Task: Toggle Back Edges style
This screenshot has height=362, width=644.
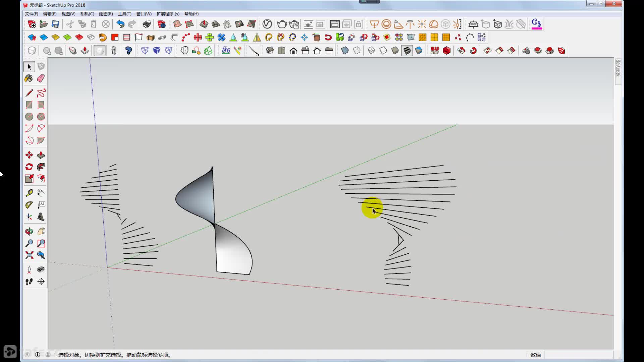Action: [357, 51]
